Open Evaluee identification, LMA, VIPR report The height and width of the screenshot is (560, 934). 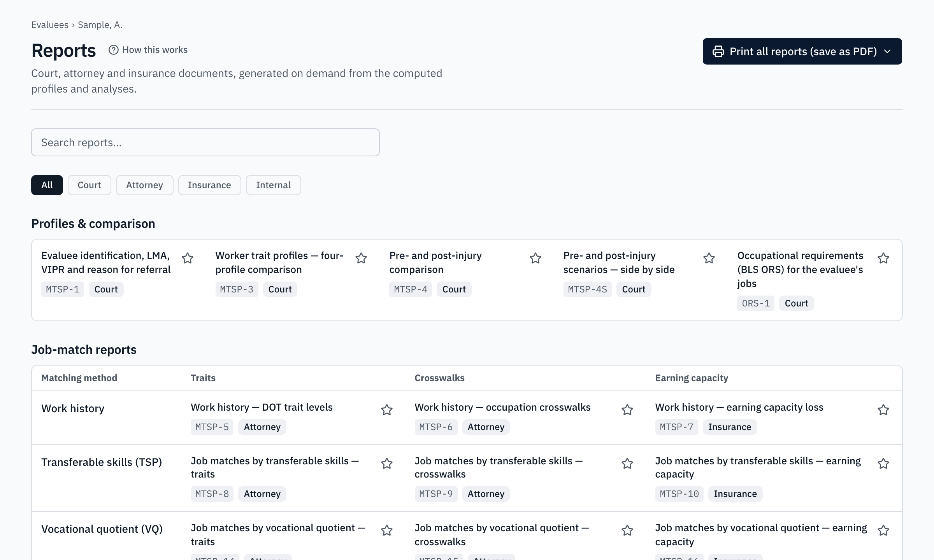tap(106, 262)
